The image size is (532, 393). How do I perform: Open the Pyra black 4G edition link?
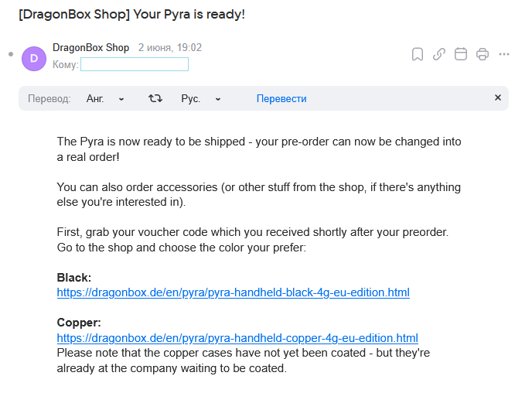point(233,292)
